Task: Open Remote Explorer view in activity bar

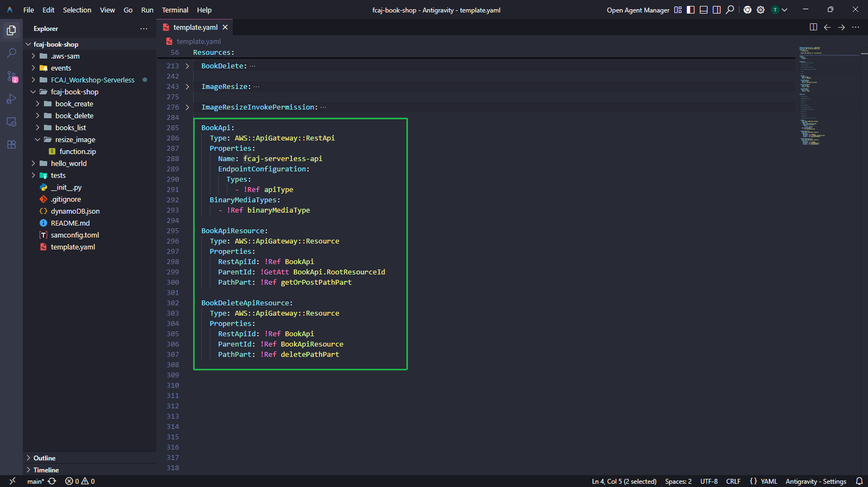Action: click(11, 121)
